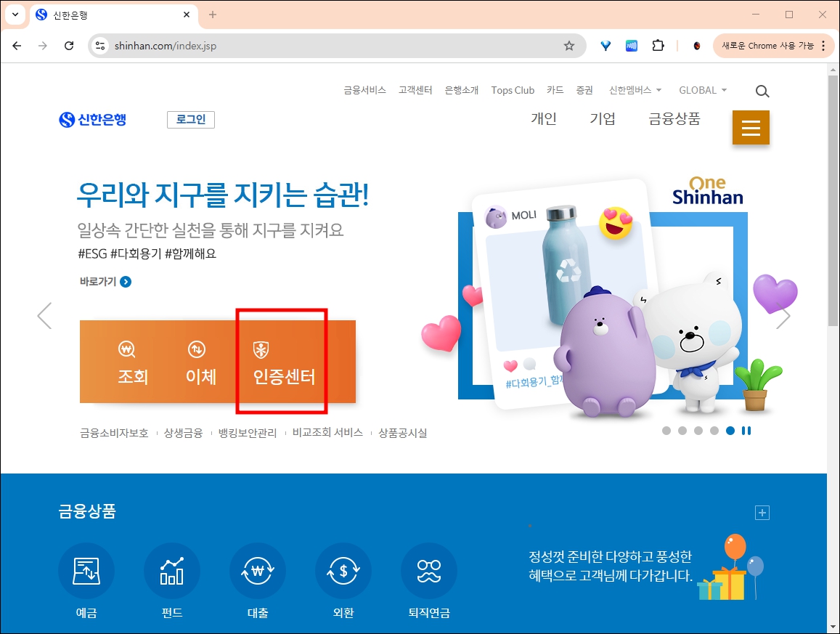
Task: Open the orange hamburger menu
Action: coord(751,127)
